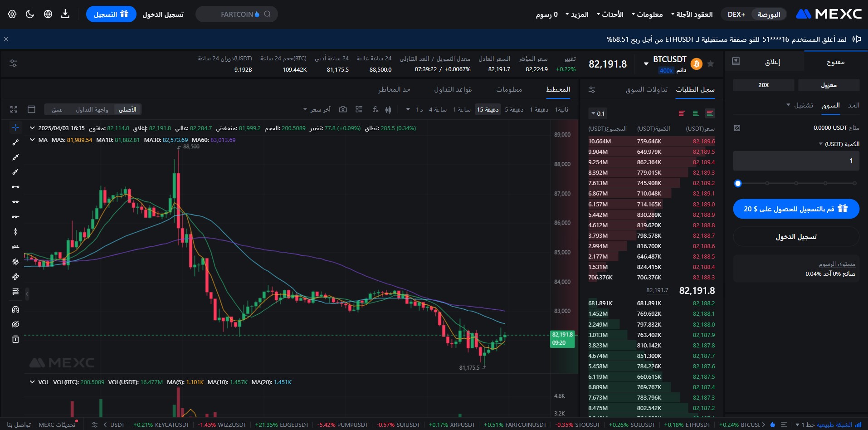Click the order amount slider handle
The image size is (868, 430).
[738, 183]
